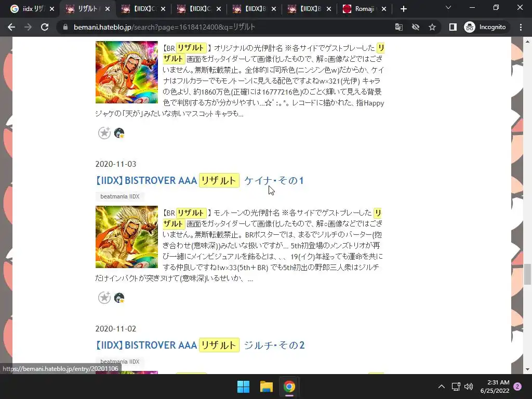Reload the current page
Viewport: 532px width, 399px height.
click(x=45, y=27)
